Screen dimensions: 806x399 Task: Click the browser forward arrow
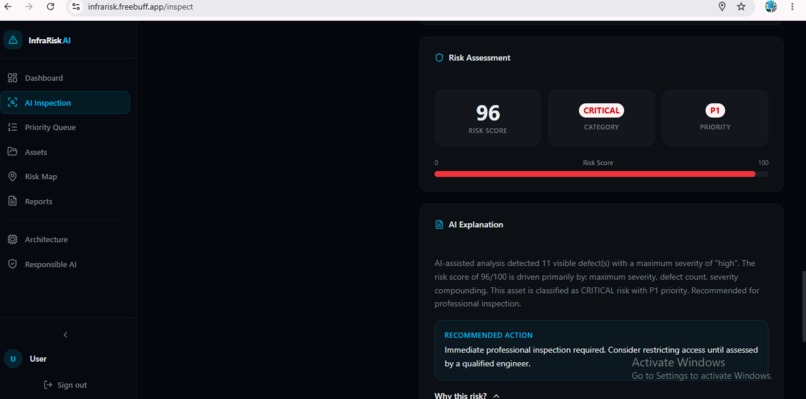pyautogui.click(x=29, y=7)
